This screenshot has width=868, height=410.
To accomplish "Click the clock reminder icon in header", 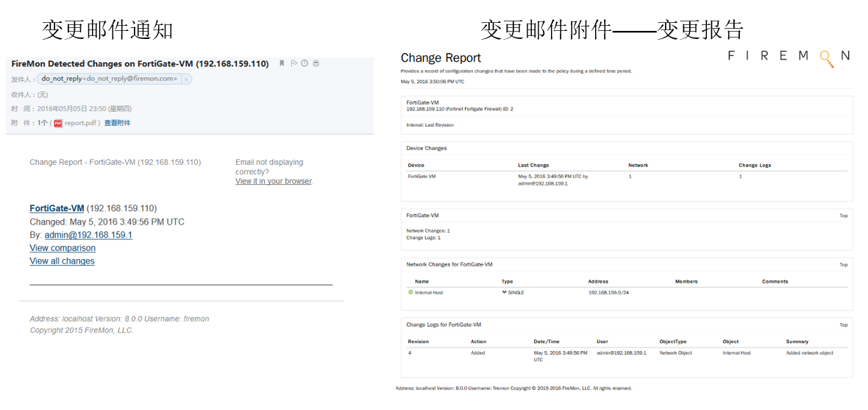I will (305, 64).
